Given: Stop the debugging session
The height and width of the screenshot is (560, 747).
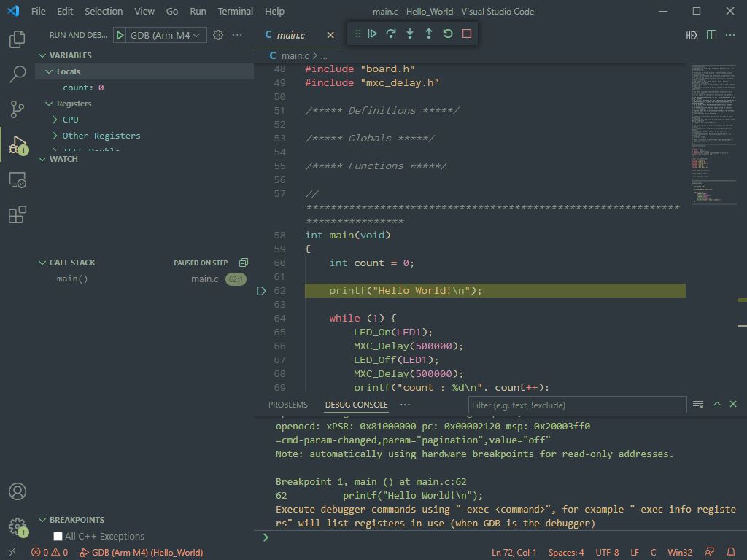Looking at the screenshot, I should [x=467, y=34].
